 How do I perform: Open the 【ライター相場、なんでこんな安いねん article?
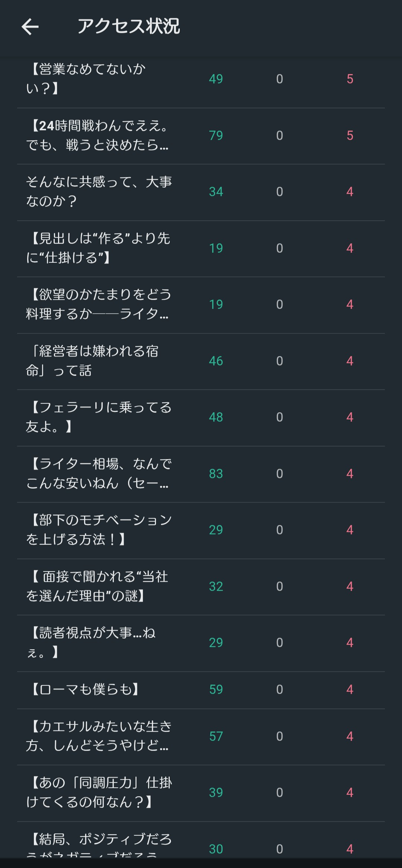tap(98, 474)
